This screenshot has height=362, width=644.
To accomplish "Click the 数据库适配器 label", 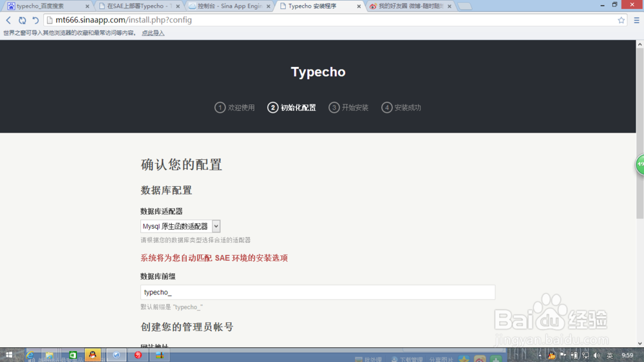I will 162,212.
